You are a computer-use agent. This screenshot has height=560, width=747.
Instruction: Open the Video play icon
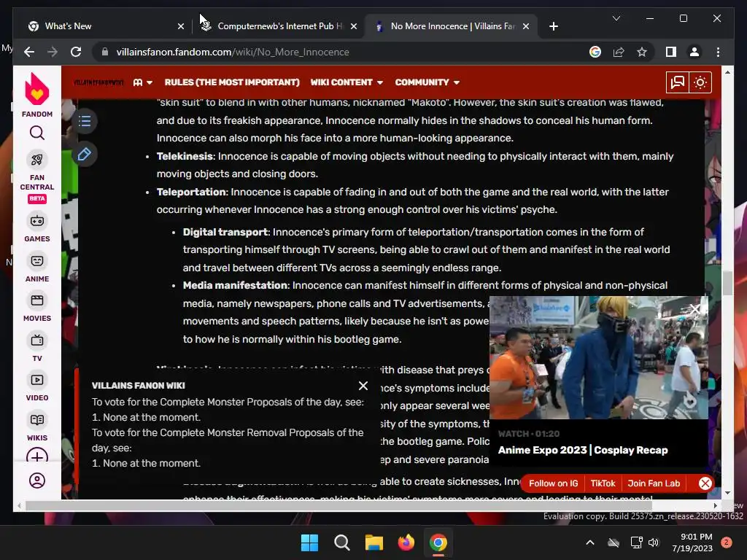point(36,380)
